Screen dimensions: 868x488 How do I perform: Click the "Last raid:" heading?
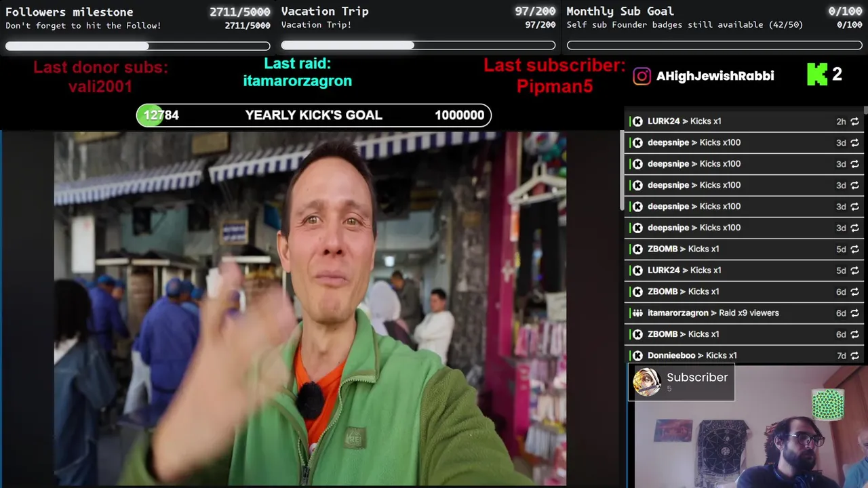pos(297,63)
